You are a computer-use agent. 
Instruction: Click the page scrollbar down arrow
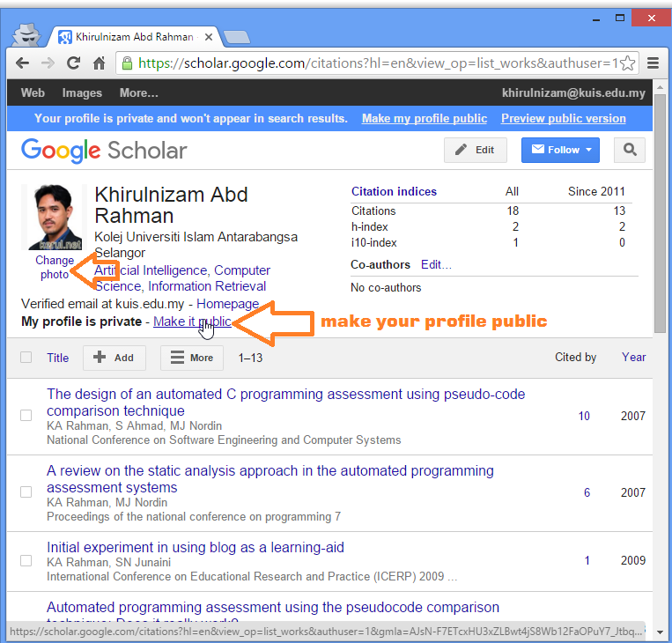(660, 632)
